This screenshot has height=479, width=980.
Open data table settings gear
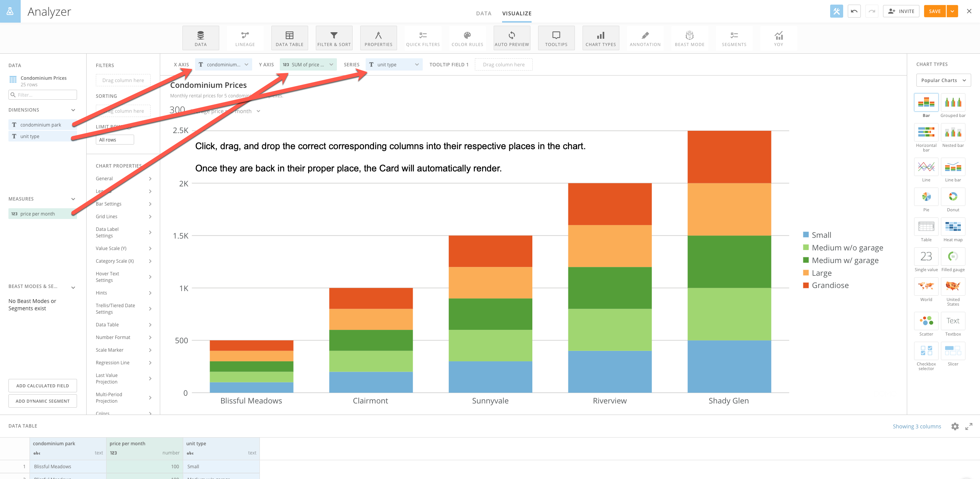(955, 426)
